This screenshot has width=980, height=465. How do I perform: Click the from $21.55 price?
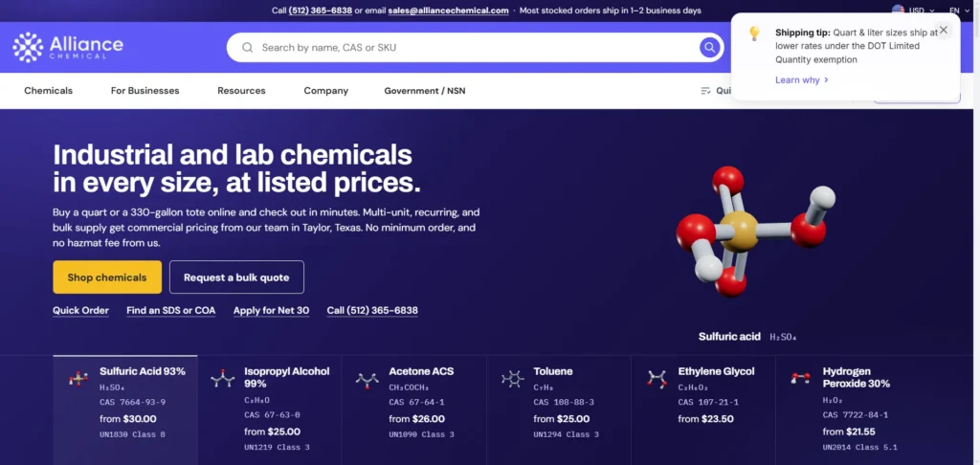(849, 432)
